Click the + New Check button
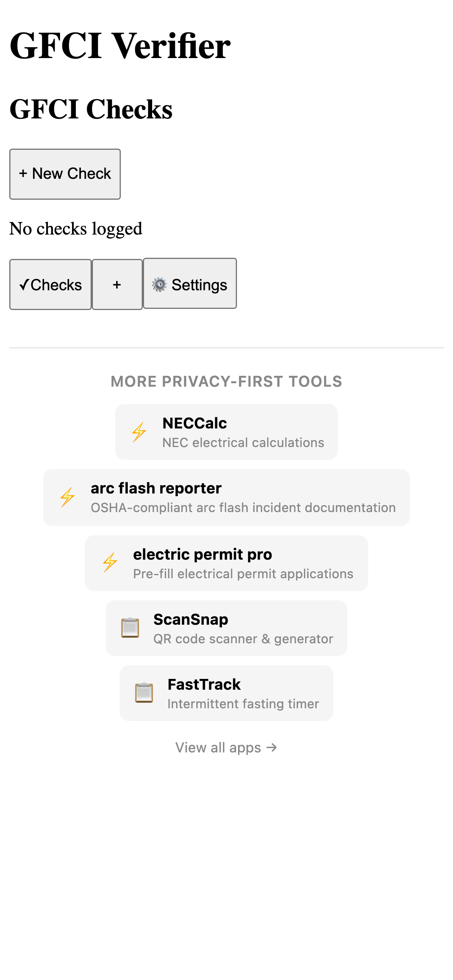 65,174
